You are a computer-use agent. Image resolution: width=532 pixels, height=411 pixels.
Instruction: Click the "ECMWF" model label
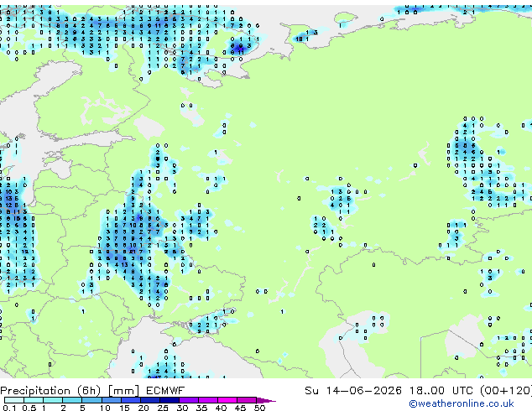point(165,391)
